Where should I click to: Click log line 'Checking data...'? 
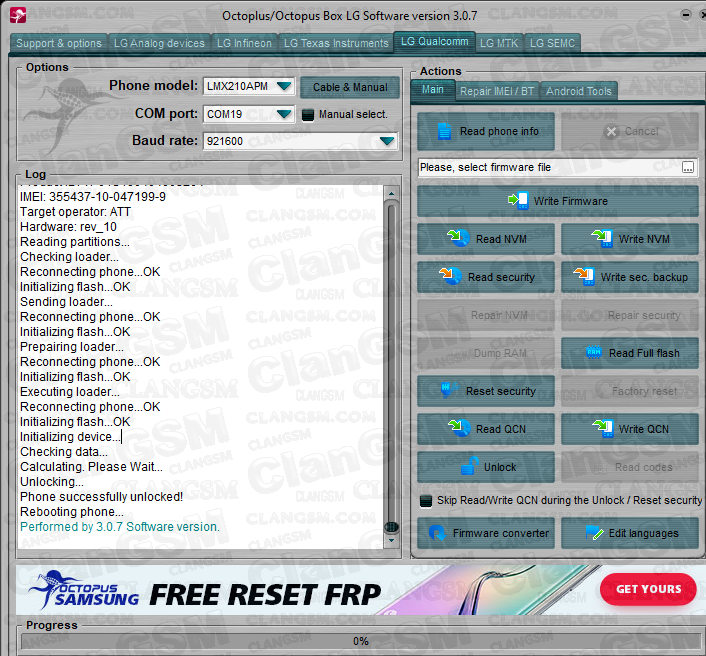pos(64,452)
